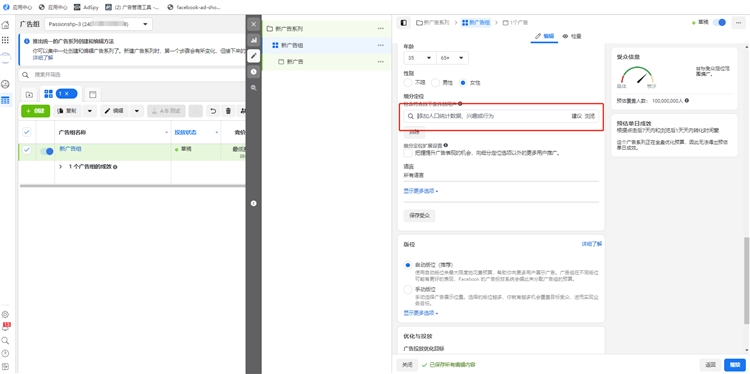Click the 复制 duplicate button

[67, 111]
